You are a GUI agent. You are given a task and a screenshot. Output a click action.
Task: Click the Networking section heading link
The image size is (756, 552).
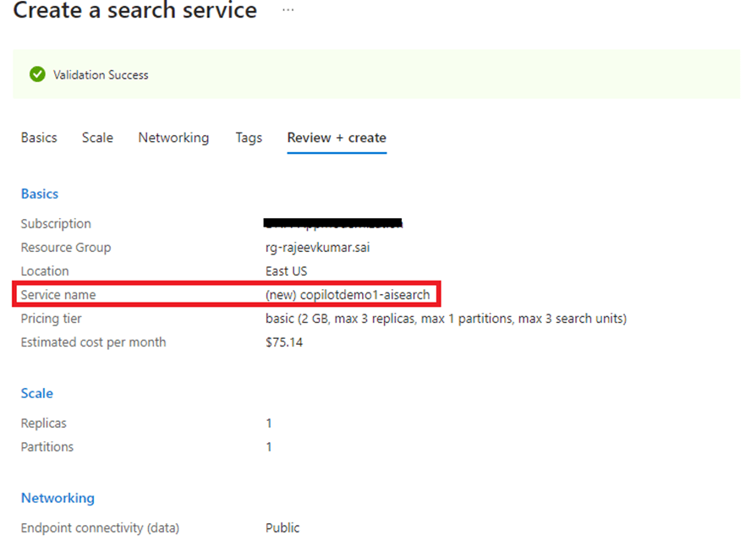tap(58, 498)
